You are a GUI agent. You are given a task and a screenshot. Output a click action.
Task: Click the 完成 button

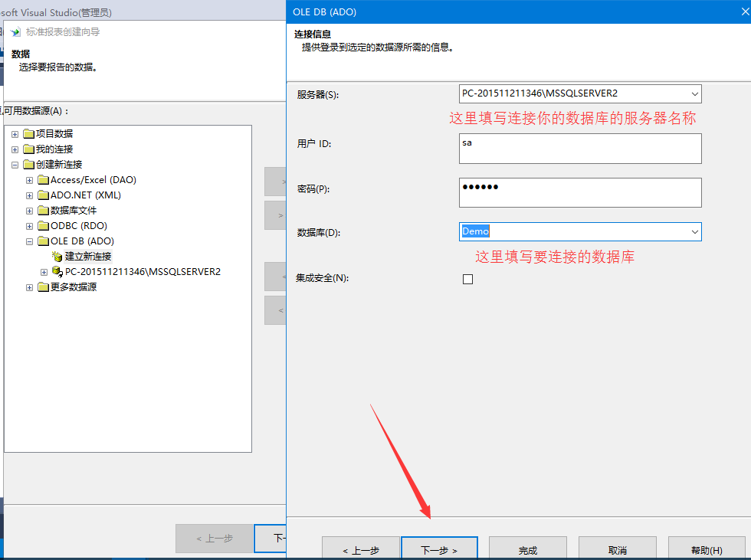pos(528,549)
